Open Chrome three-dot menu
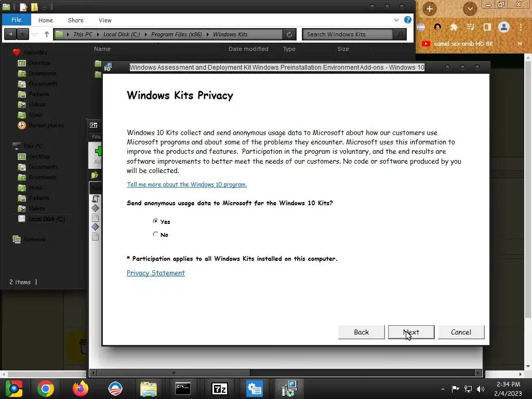The image size is (532, 399). tap(521, 27)
